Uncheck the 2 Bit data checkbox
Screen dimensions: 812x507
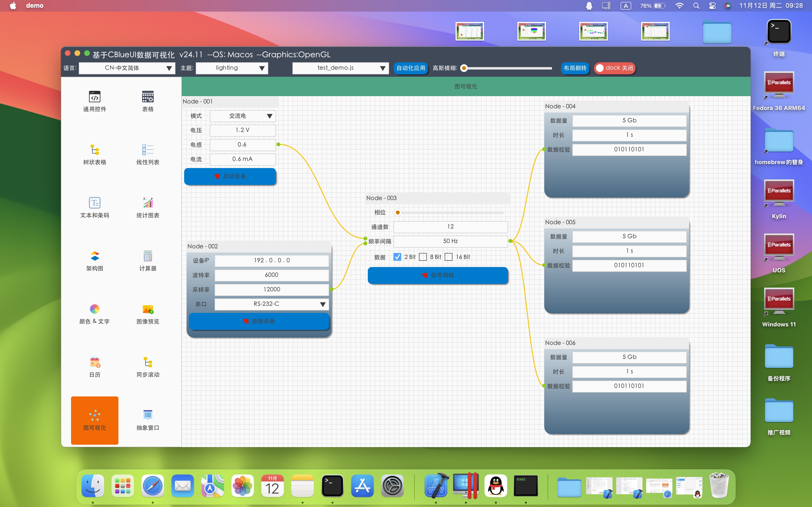(x=397, y=257)
